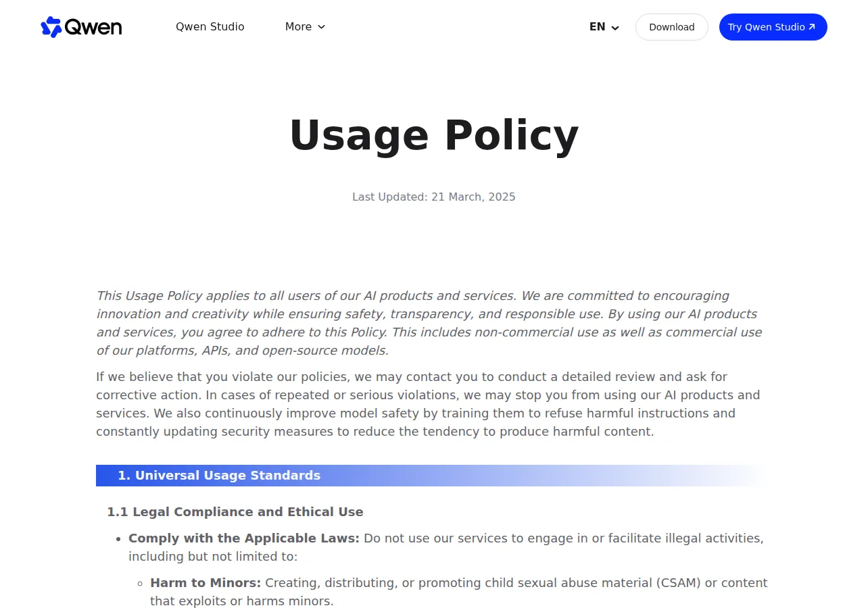This screenshot has width=868, height=608.
Task: Click the solid bullet before Comply with the Applicable Laws
Action: pos(118,539)
